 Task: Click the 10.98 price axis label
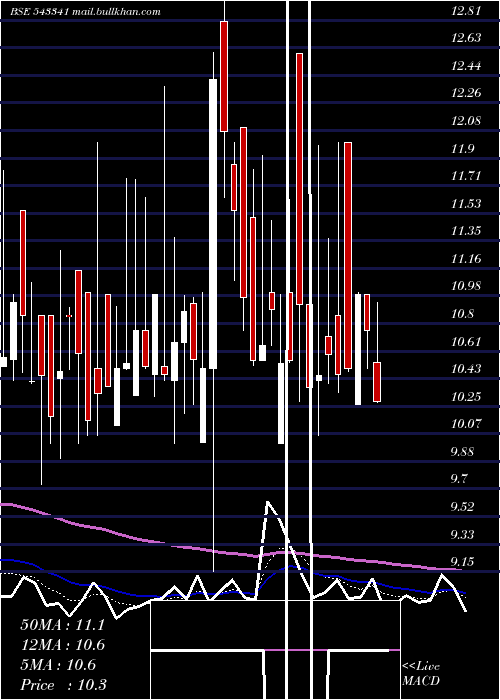pos(466,286)
